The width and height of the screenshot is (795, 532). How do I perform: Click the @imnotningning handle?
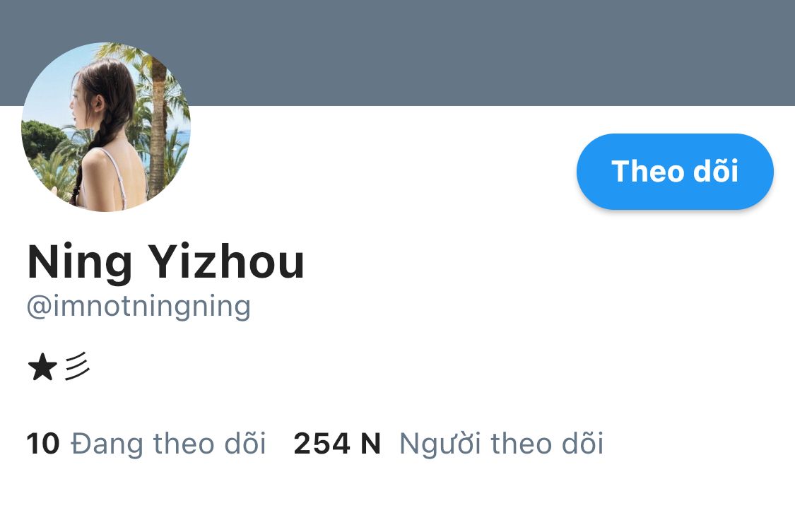tap(139, 307)
